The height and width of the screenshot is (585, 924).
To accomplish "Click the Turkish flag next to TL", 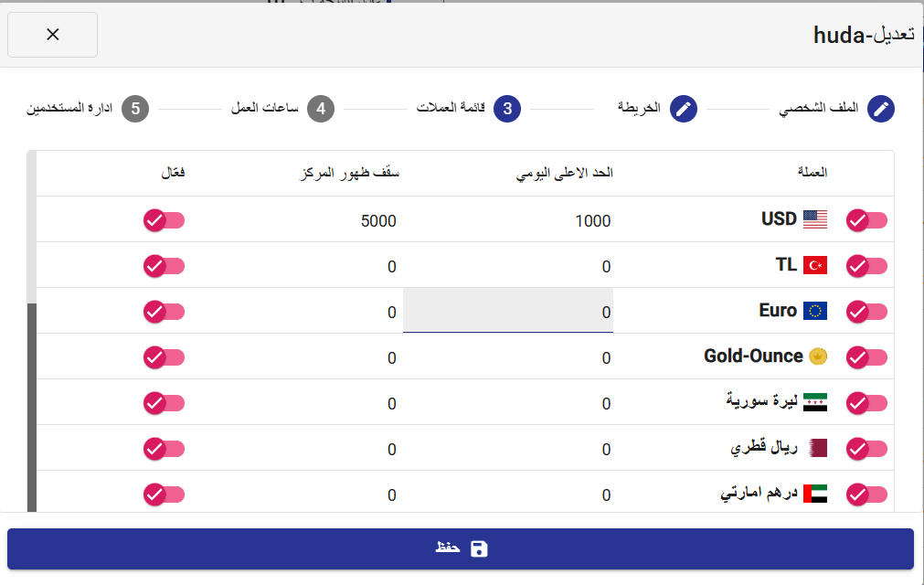I will 815,265.
